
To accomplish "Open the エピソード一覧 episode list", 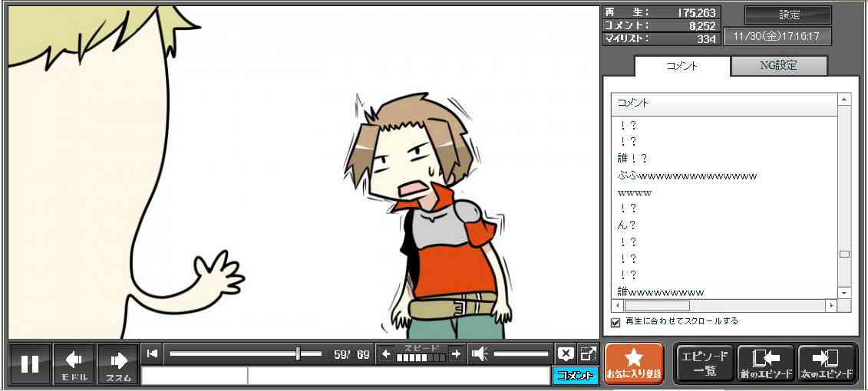I will tap(704, 363).
